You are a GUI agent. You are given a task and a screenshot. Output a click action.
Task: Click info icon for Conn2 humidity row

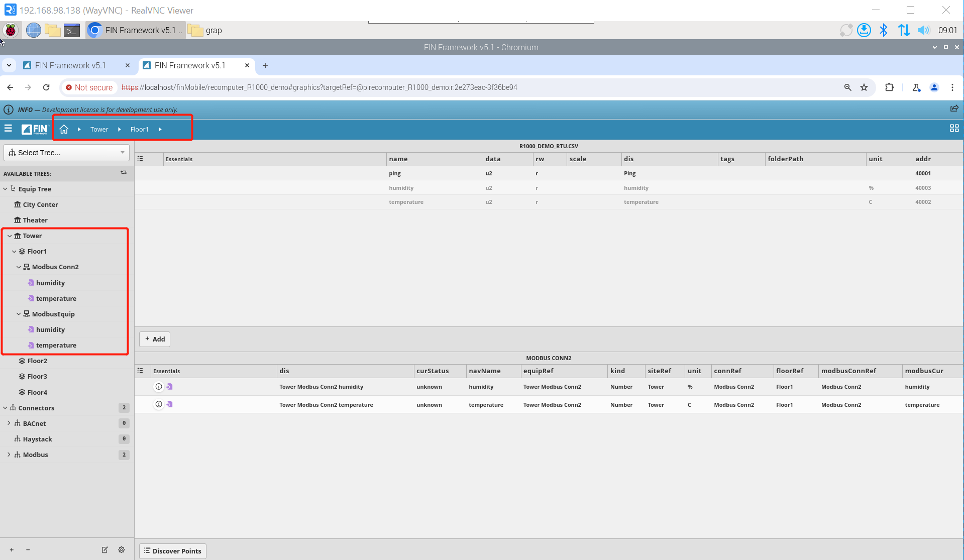(x=159, y=387)
